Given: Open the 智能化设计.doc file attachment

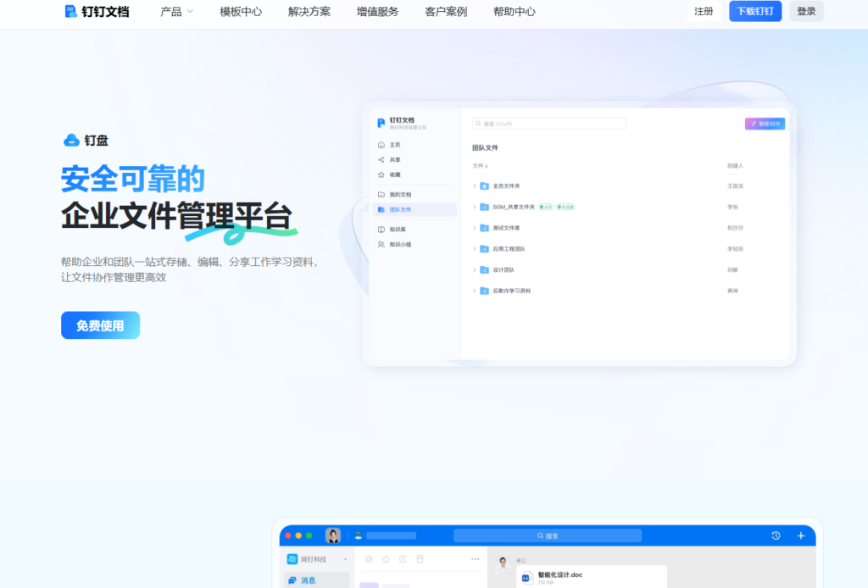Looking at the screenshot, I should click(591, 578).
